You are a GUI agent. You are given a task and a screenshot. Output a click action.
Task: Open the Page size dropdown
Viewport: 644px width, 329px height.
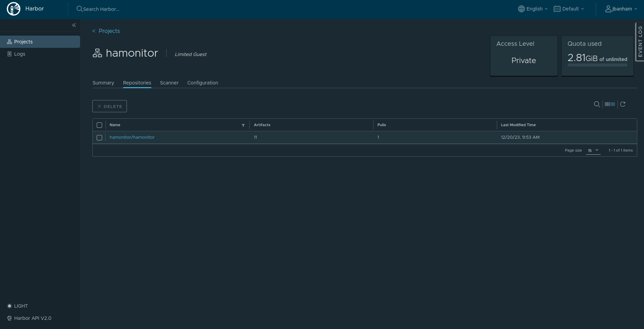tap(593, 150)
